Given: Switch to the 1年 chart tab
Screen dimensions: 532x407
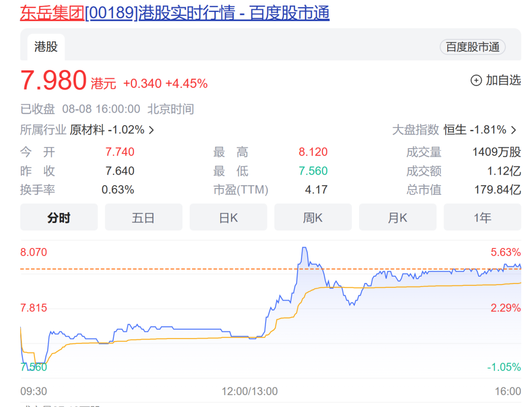Looking at the screenshot, I should tap(482, 217).
